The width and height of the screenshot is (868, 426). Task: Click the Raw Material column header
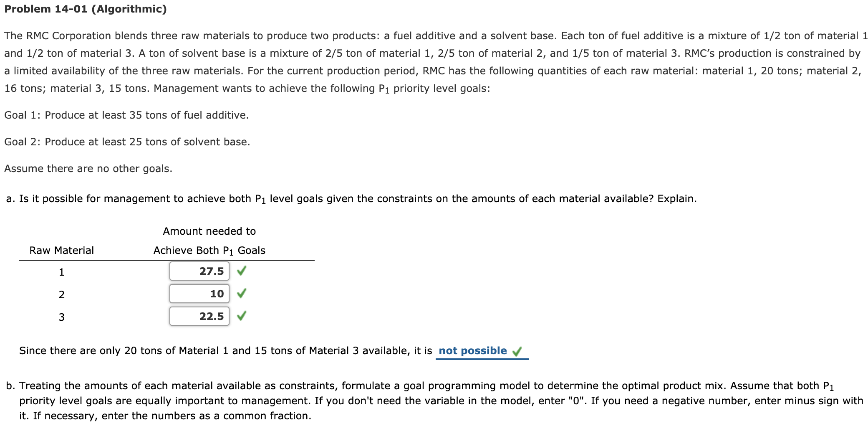tap(61, 250)
